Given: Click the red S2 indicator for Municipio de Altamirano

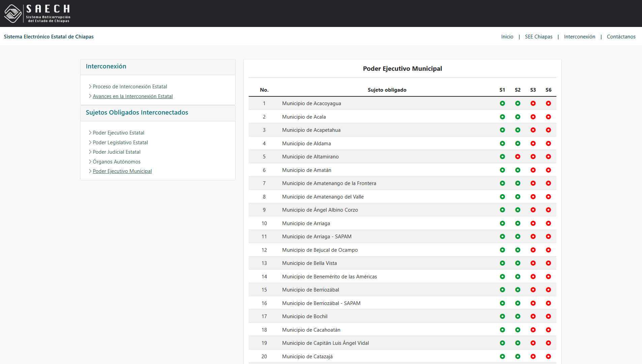Looking at the screenshot, I should click(x=518, y=157).
